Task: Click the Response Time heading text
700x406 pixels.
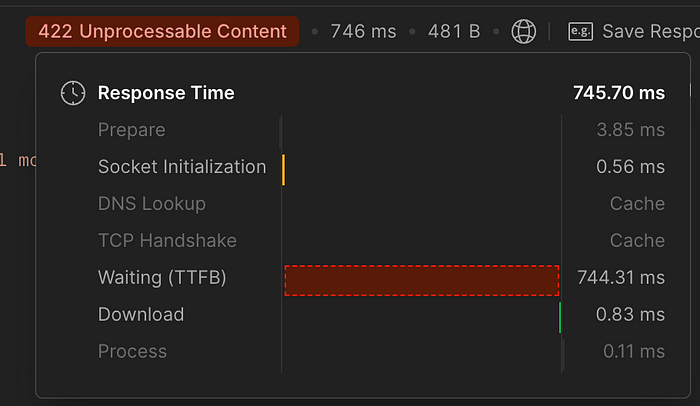Action: 166,93
